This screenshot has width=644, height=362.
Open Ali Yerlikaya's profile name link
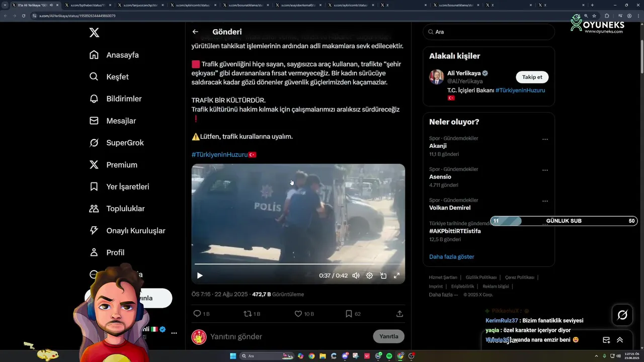click(x=464, y=73)
